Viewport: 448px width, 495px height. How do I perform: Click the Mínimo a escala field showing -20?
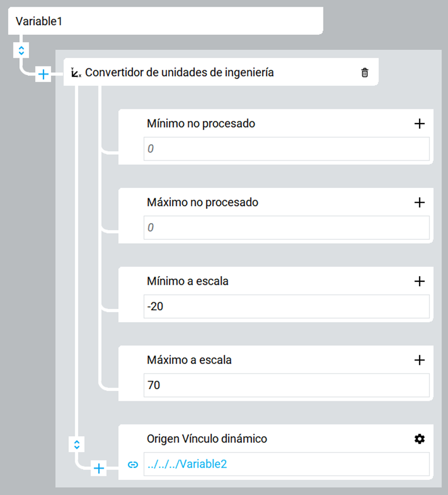point(286,306)
